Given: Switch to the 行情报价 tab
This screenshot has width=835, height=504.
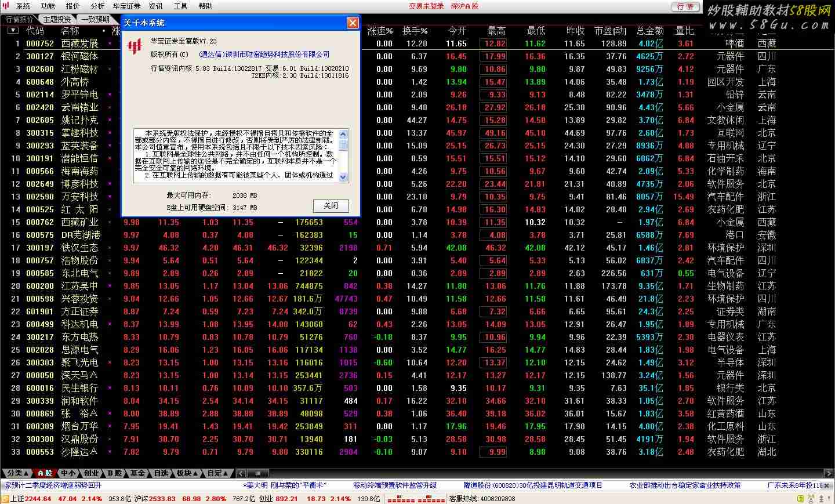Looking at the screenshot, I should (x=20, y=19).
